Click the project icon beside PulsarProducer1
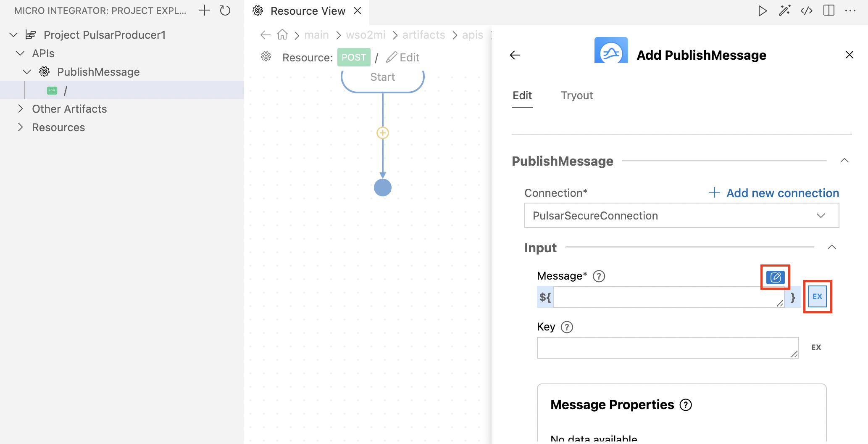Image resolution: width=868 pixels, height=444 pixels. [x=31, y=34]
